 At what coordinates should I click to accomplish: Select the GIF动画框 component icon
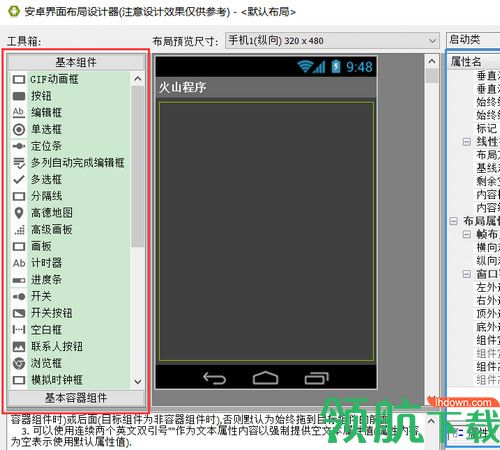point(19,79)
